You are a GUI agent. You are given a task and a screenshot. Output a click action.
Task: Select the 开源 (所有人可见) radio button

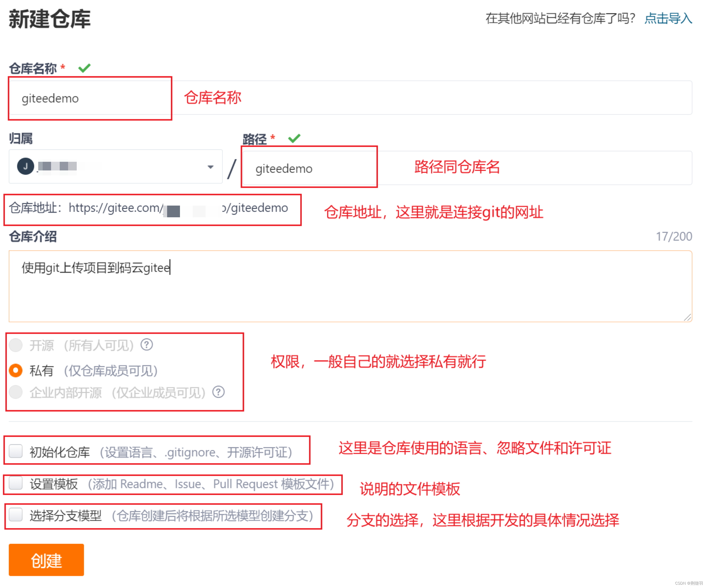pos(16,345)
